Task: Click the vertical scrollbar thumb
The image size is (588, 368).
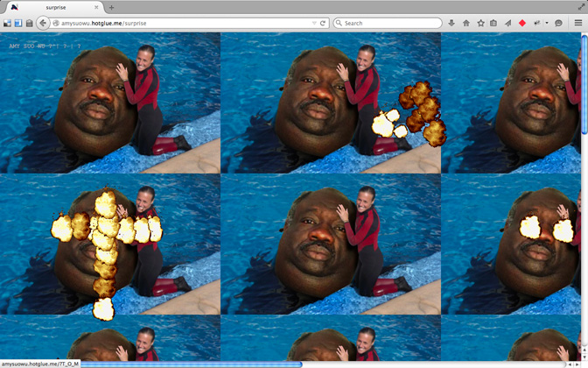Action: click(x=584, y=83)
